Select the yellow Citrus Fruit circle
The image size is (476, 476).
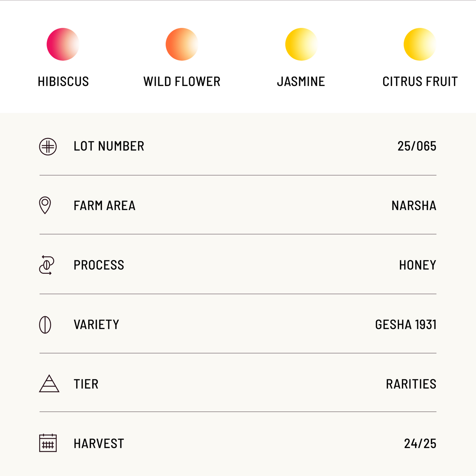420,44
